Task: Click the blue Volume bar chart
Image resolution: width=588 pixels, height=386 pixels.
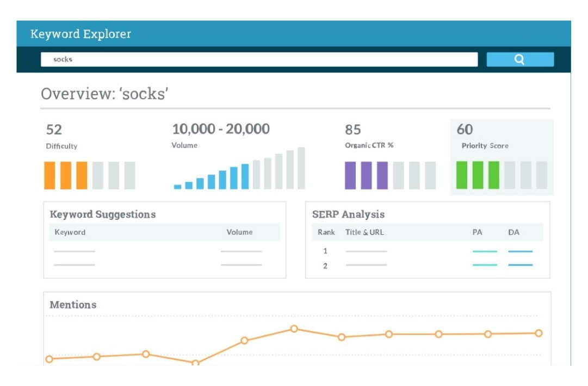Action: click(x=239, y=168)
